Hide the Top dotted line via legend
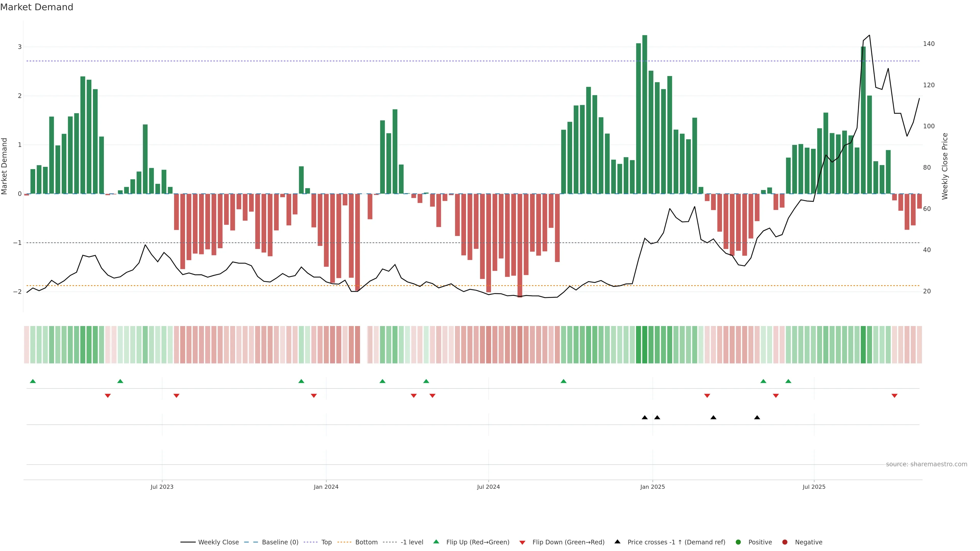Viewport: 980px width, 551px height. [326, 542]
